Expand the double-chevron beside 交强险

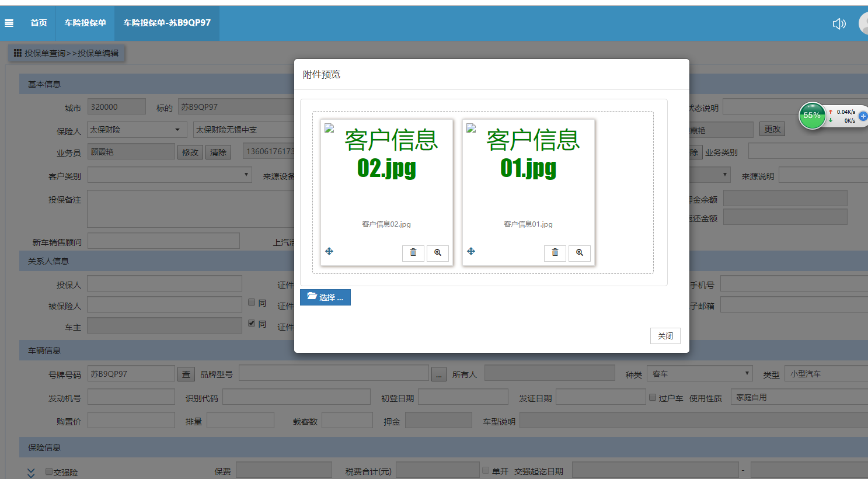click(x=31, y=473)
